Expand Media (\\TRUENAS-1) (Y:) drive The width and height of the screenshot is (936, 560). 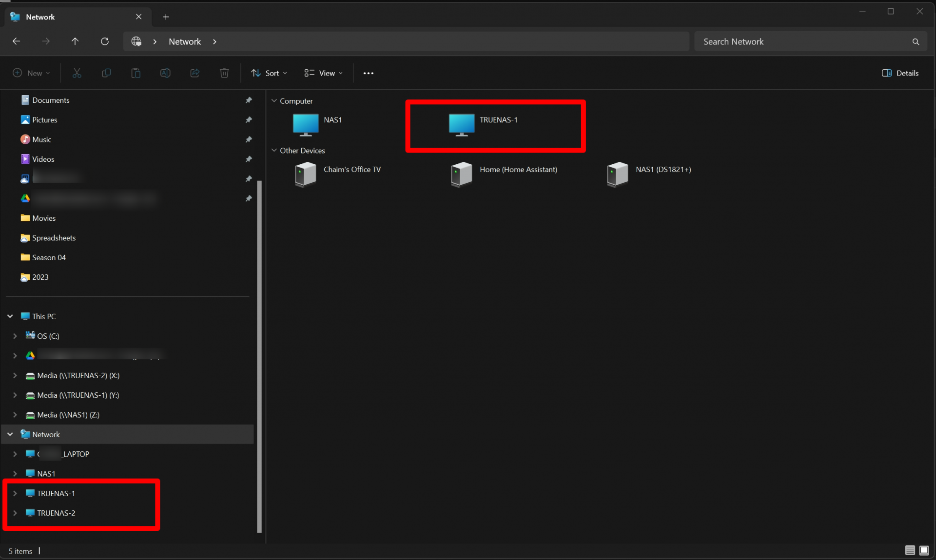click(15, 395)
